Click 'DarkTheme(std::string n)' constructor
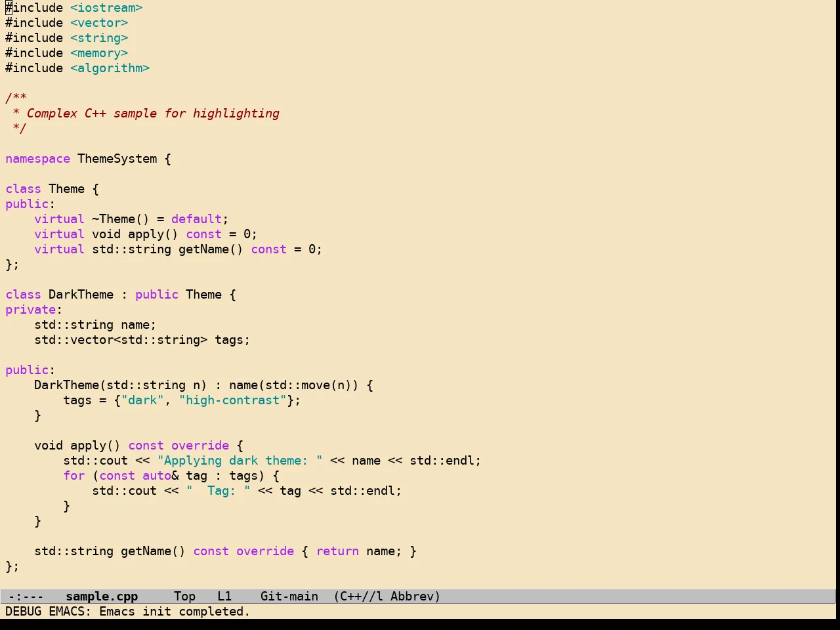The width and height of the screenshot is (840, 630). click(x=121, y=385)
